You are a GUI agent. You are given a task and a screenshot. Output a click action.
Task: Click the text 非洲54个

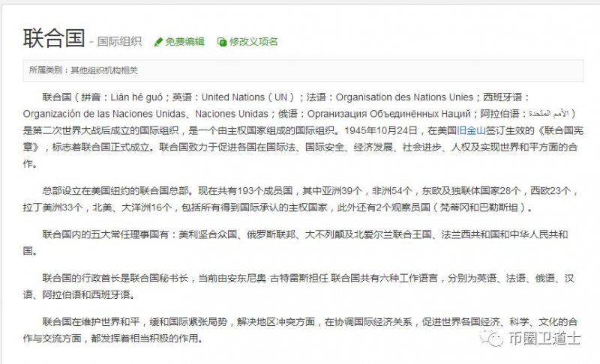pyautogui.click(x=392, y=190)
